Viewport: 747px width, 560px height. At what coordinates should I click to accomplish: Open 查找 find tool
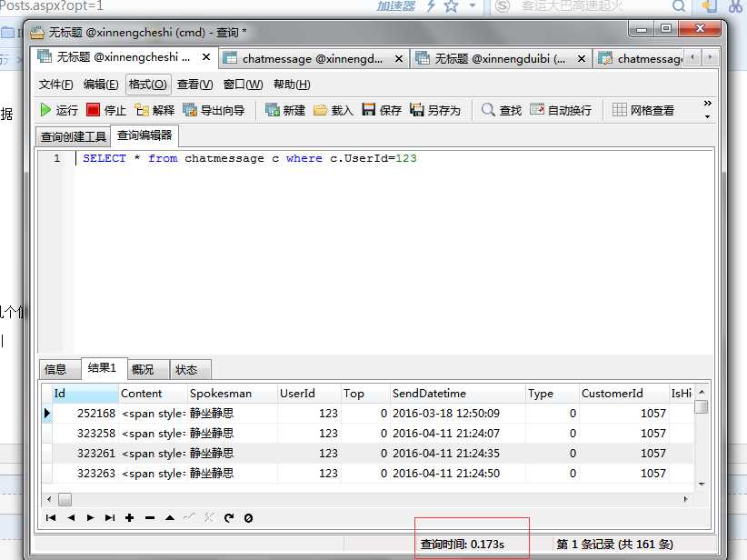tap(501, 110)
